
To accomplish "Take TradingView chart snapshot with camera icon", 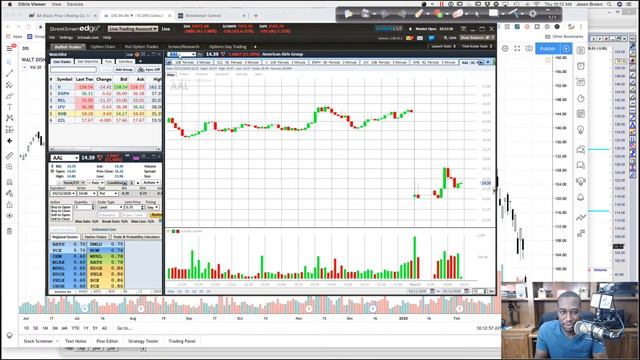I will (529, 49).
